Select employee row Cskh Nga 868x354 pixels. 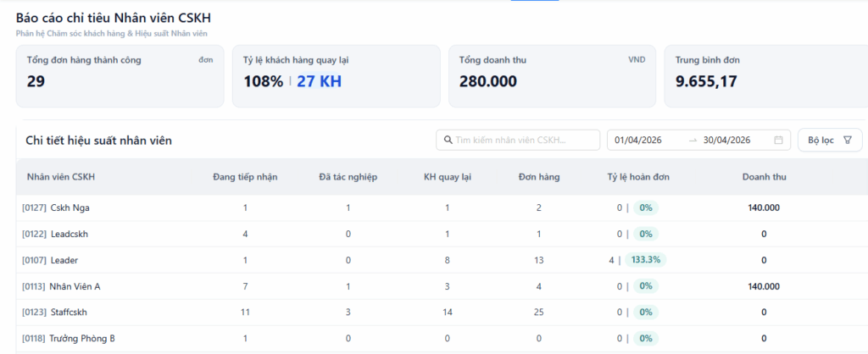pyautogui.click(x=442, y=208)
